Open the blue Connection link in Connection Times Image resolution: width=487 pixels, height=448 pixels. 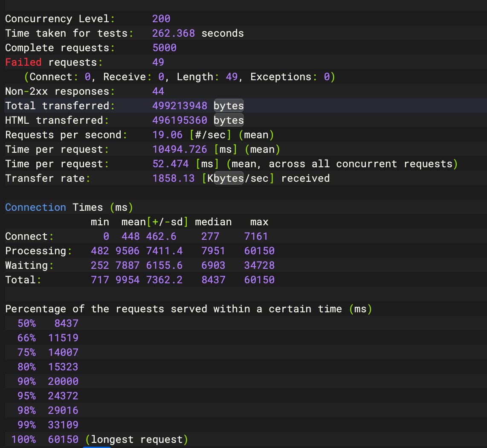35,207
